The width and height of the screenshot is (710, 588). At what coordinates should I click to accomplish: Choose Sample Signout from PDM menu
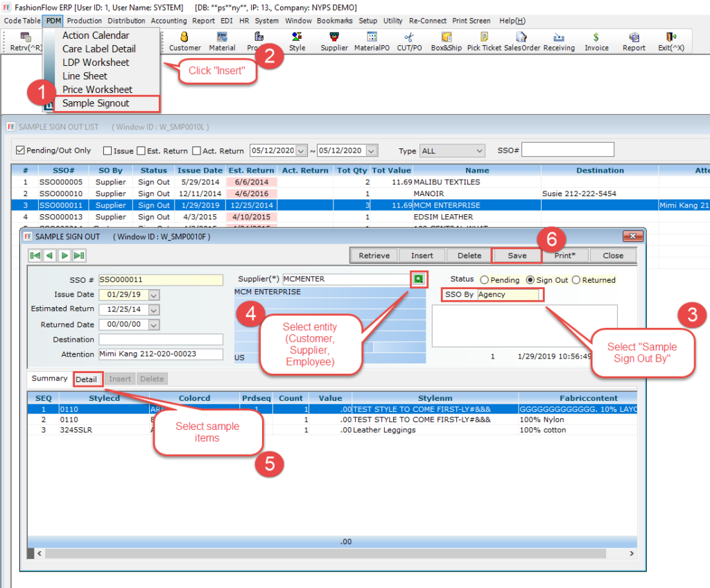(x=96, y=103)
